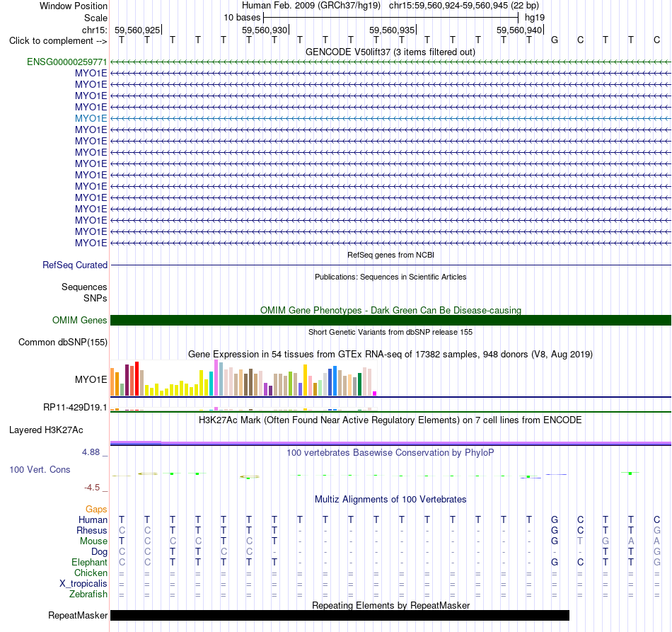Click the dark green OMIM Genes bar

pyautogui.click(x=390, y=321)
